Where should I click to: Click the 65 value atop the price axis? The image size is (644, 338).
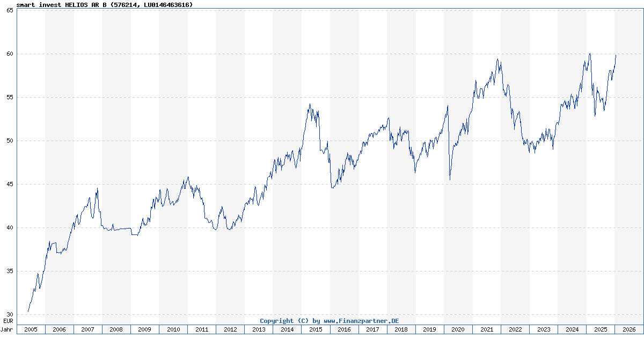point(10,10)
